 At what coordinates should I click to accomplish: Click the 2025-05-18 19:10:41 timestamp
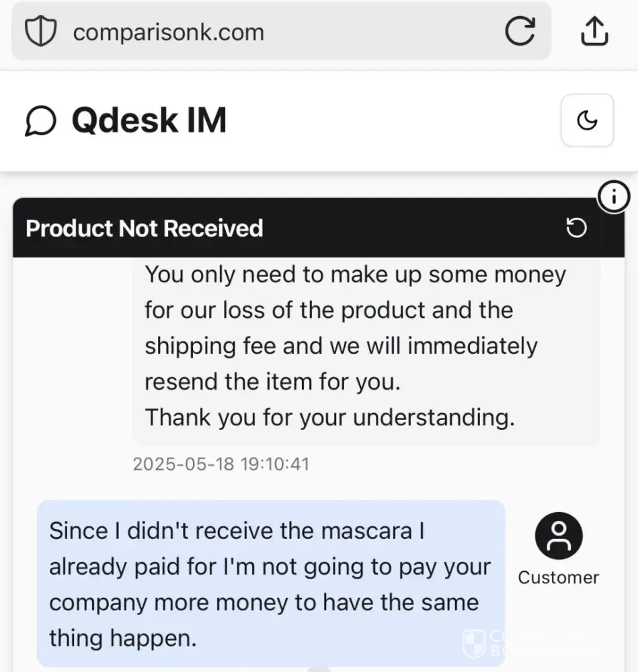click(221, 464)
